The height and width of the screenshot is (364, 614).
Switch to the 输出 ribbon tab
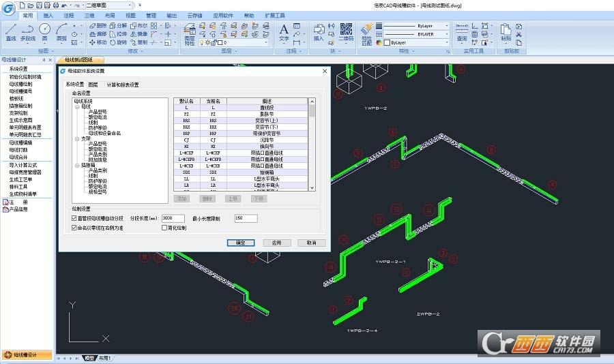click(171, 16)
